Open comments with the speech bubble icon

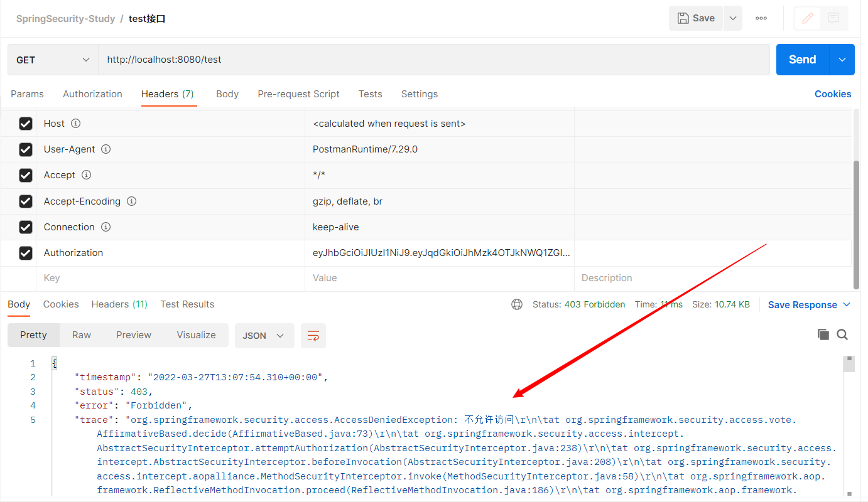point(833,18)
